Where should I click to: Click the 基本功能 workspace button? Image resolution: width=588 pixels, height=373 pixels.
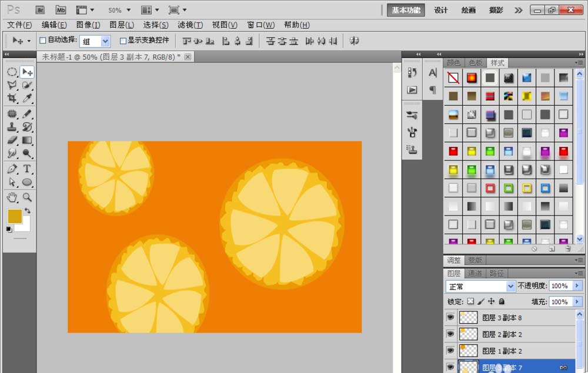pos(406,10)
